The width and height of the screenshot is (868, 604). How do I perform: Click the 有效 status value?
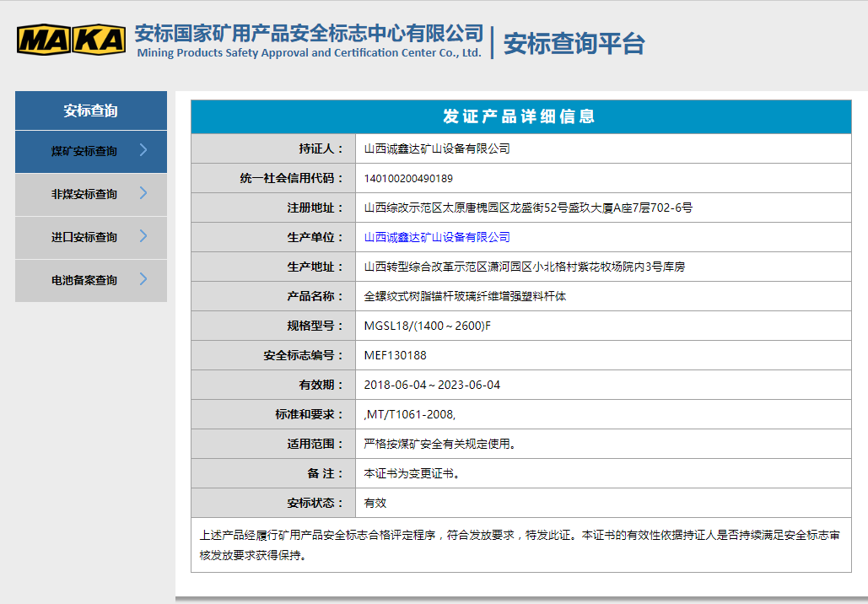point(375,503)
